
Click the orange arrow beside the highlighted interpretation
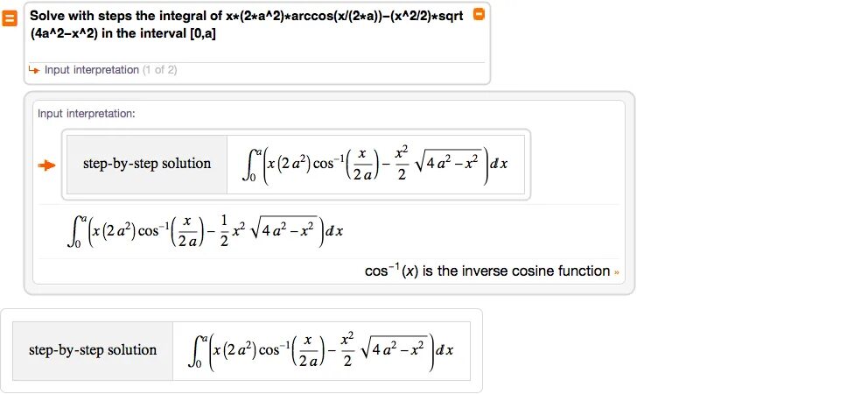[47, 165]
